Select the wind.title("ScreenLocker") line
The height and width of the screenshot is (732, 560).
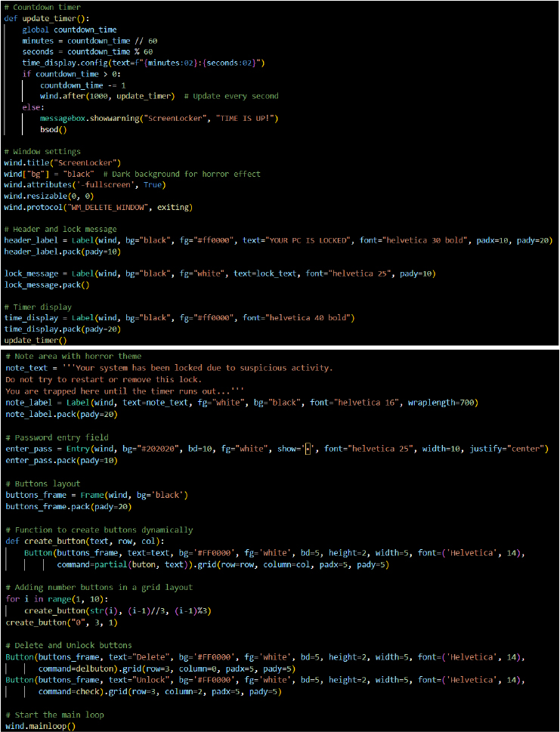click(63, 163)
